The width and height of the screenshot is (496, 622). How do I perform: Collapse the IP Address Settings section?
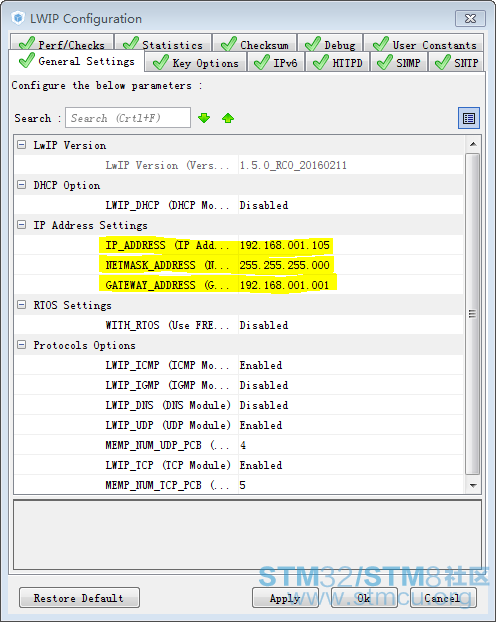click(x=22, y=225)
